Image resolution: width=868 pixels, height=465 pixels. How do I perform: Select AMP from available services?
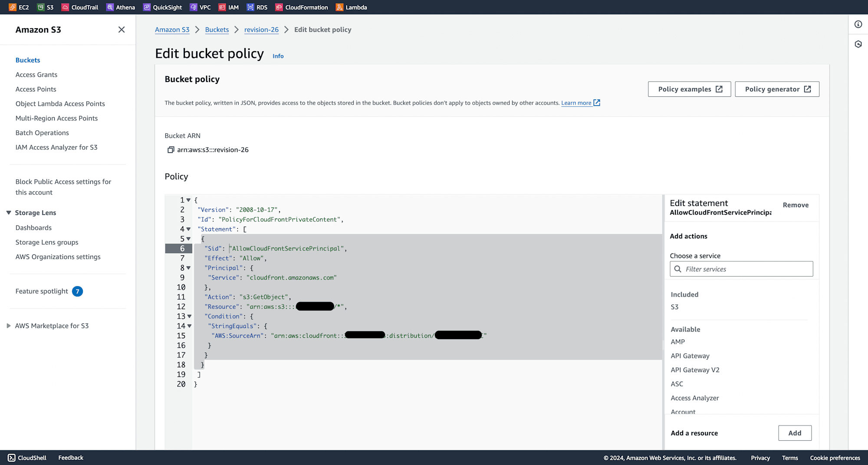pos(677,342)
